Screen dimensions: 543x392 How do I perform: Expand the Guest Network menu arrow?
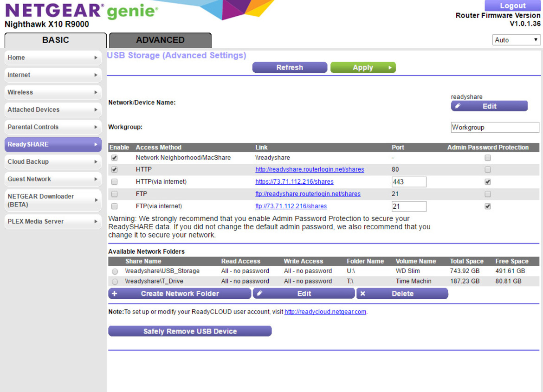(96, 179)
